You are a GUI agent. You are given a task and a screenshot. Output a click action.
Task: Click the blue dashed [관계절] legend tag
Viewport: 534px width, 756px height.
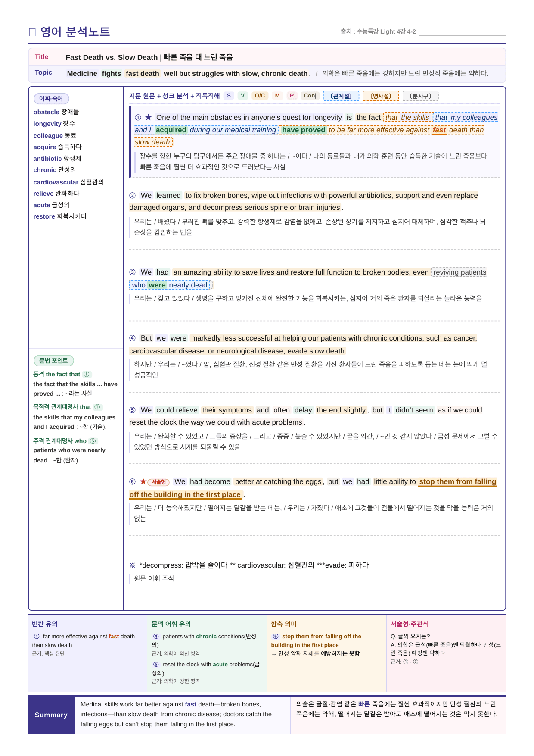(341, 96)
